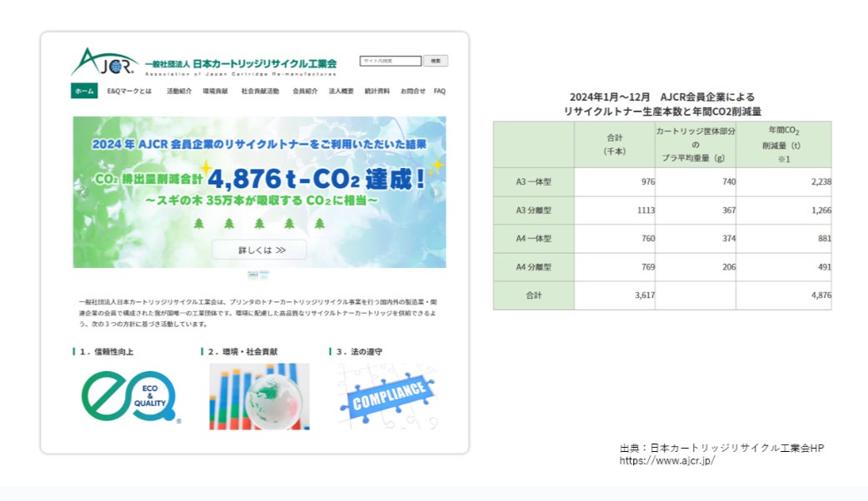Viewport: 868px width, 501px height.
Task: Click table cell value 976
Action: pos(648,182)
